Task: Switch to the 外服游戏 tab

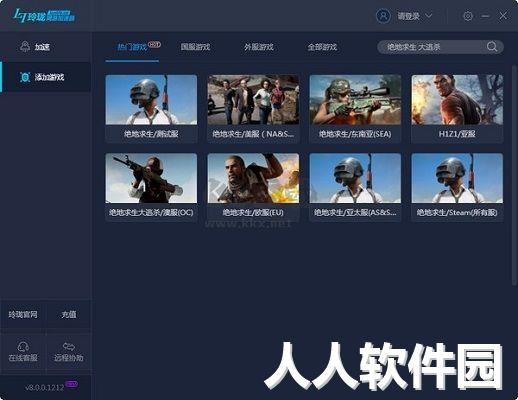Action: click(259, 47)
